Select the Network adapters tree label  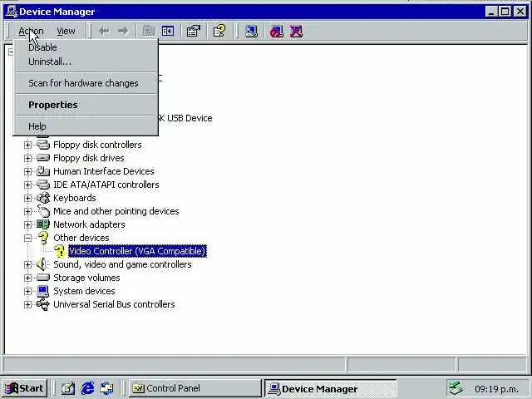(89, 224)
